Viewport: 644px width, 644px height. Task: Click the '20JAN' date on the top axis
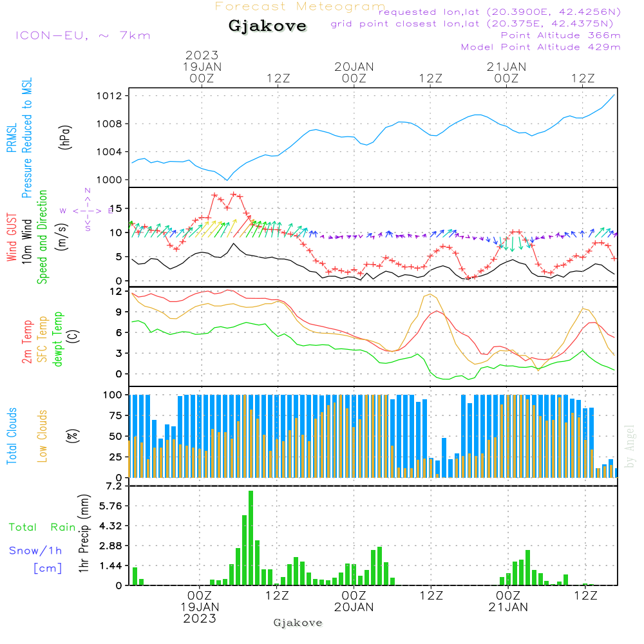click(x=354, y=66)
